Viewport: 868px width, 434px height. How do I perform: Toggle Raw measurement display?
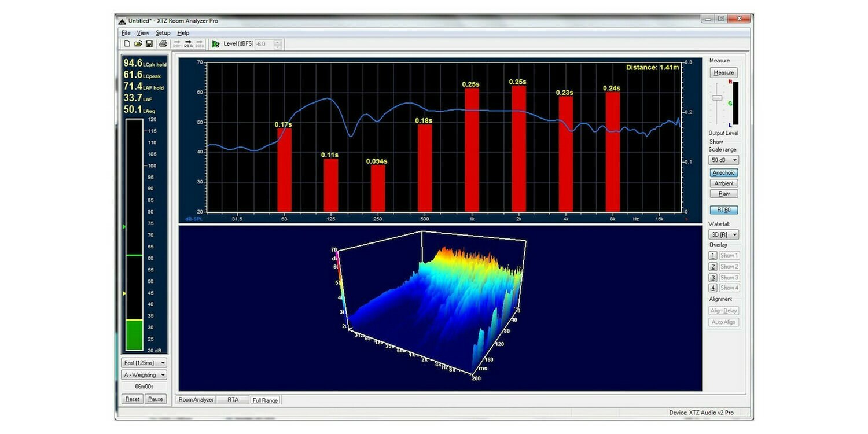(723, 193)
